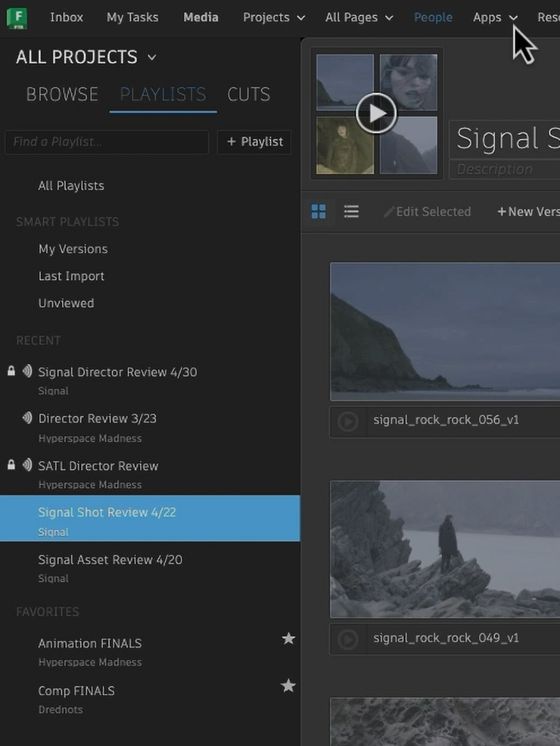Click the Signal project link under Signal Asset Review
The height and width of the screenshot is (746, 560).
(x=53, y=578)
